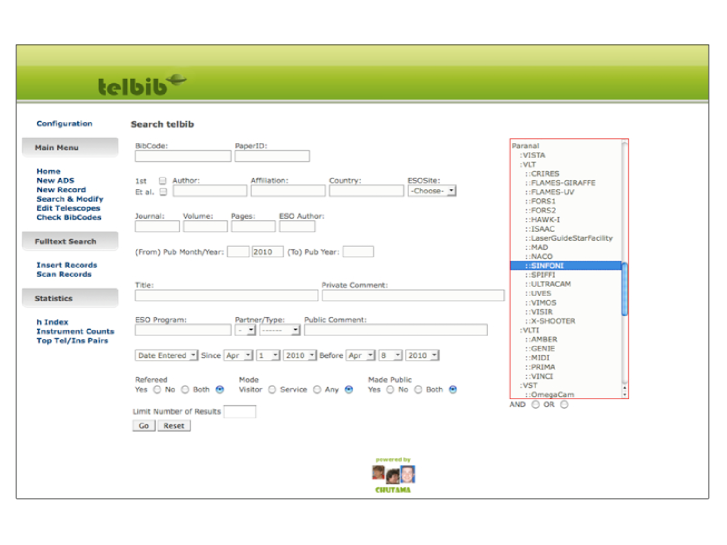Screen dimensions: 727x545
Task: Open the Before year dropdown
Action: pyautogui.click(x=422, y=355)
